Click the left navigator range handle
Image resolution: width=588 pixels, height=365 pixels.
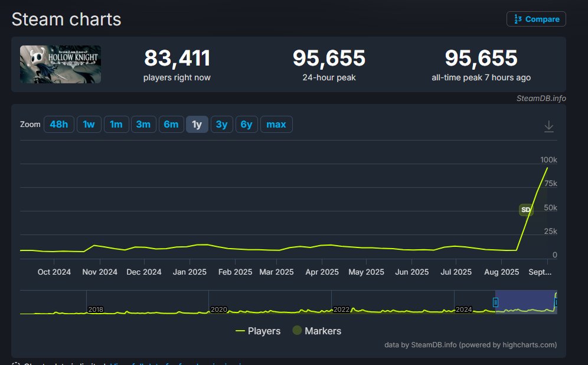(495, 302)
